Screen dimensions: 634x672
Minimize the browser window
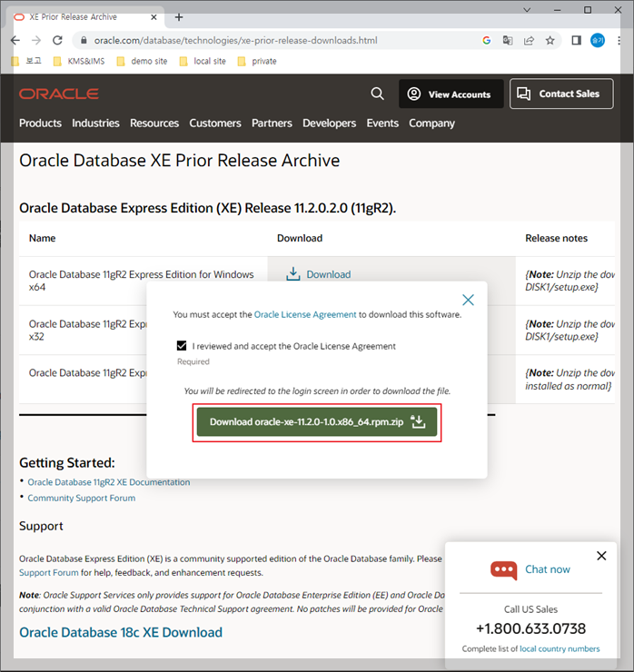pyautogui.click(x=558, y=10)
